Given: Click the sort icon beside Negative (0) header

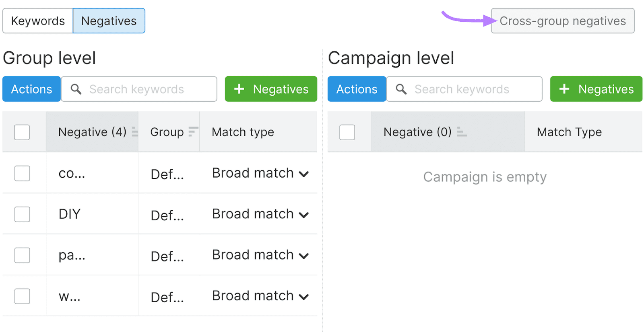Looking at the screenshot, I should [461, 132].
